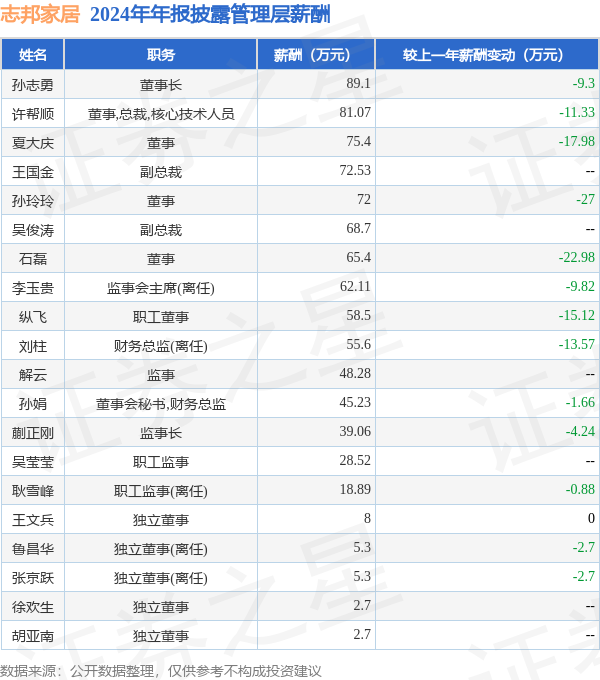The height and width of the screenshot is (680, 600).
Task: Click the 较上一年薪酬变动 column header
Action: 487,55
